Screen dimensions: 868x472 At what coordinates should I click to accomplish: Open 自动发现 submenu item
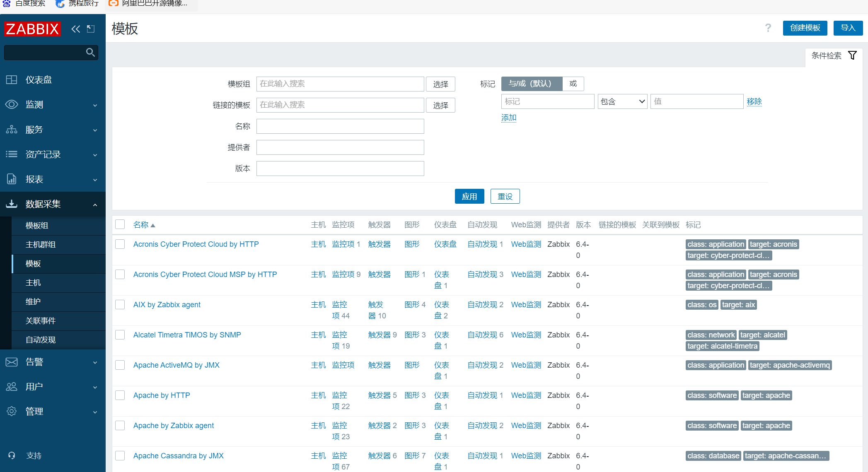58,340
